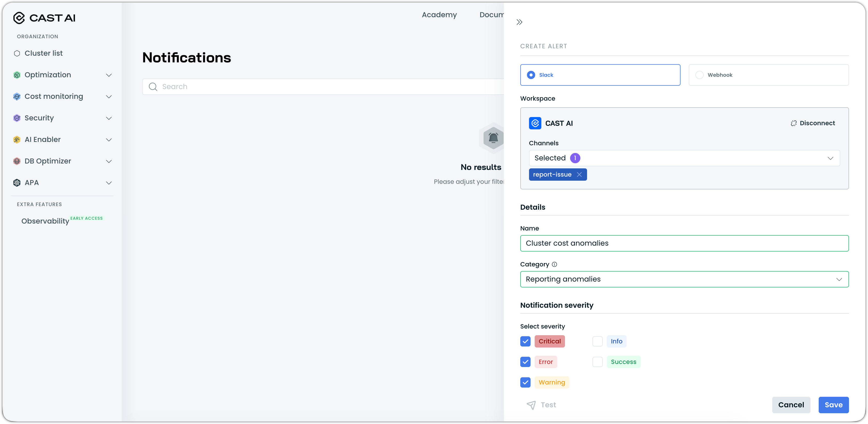Click the Category info icon
The image size is (868, 424).
point(554,264)
